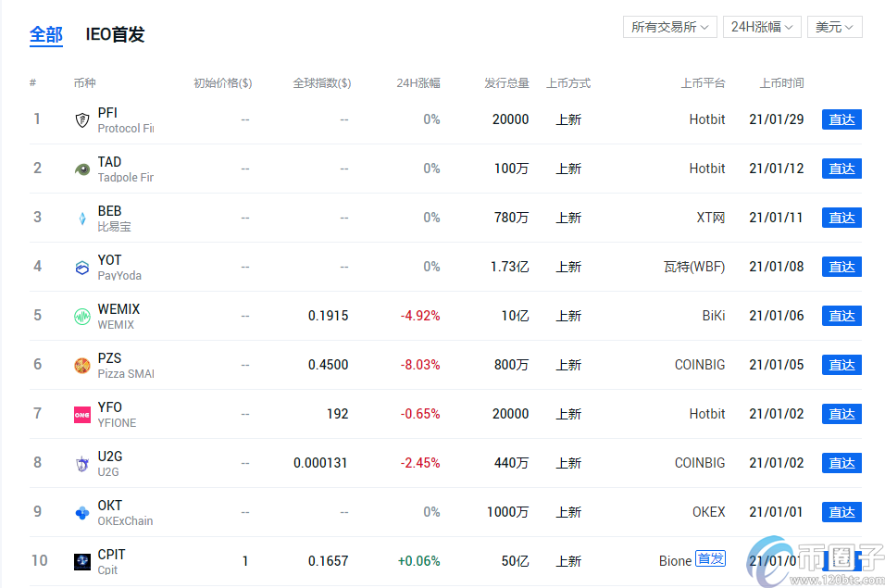Switch to the IEO首发 tab

pos(115,35)
